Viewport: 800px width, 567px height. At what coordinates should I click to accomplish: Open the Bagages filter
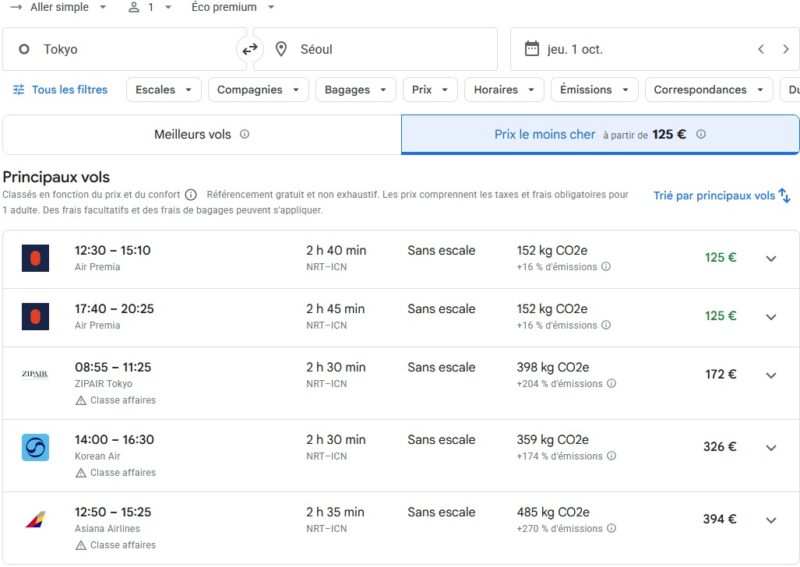click(356, 90)
